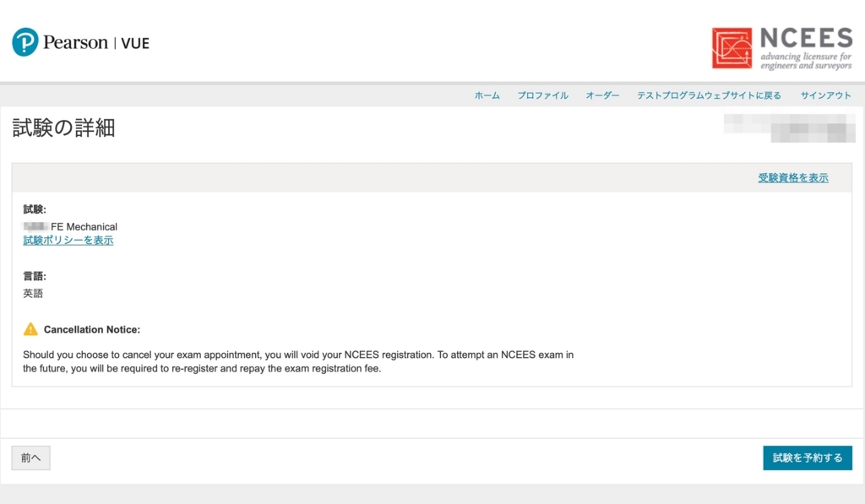
Task: Click the cancellation notice paragraph text
Action: (x=298, y=361)
